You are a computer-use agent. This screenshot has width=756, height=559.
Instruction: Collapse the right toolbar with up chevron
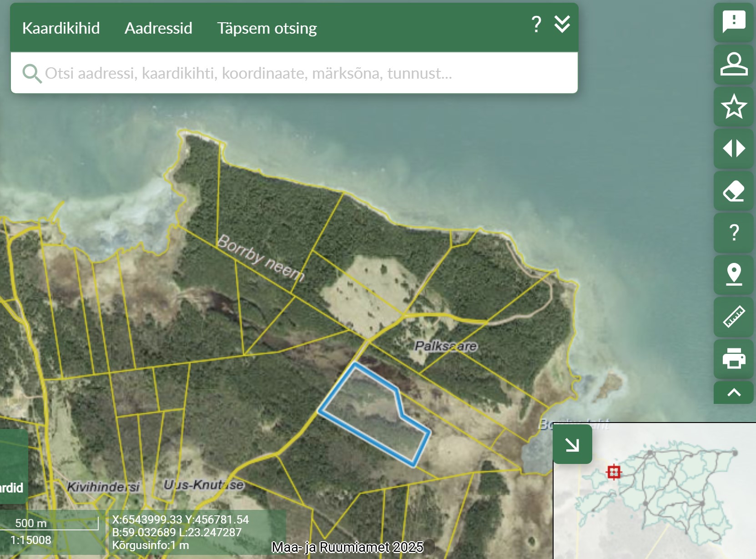(733, 393)
